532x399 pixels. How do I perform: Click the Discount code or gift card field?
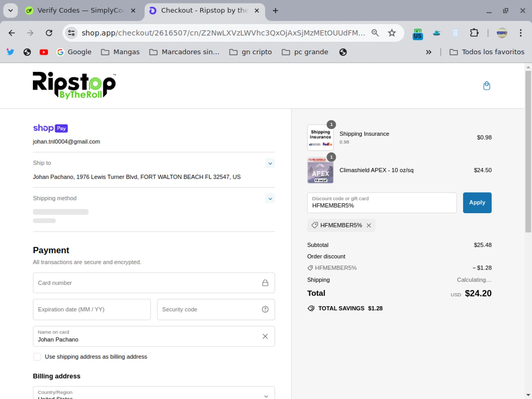tap(382, 203)
